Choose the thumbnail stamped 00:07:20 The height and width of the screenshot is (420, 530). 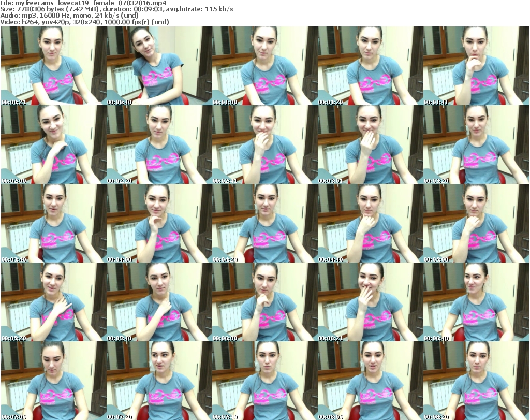point(159,381)
